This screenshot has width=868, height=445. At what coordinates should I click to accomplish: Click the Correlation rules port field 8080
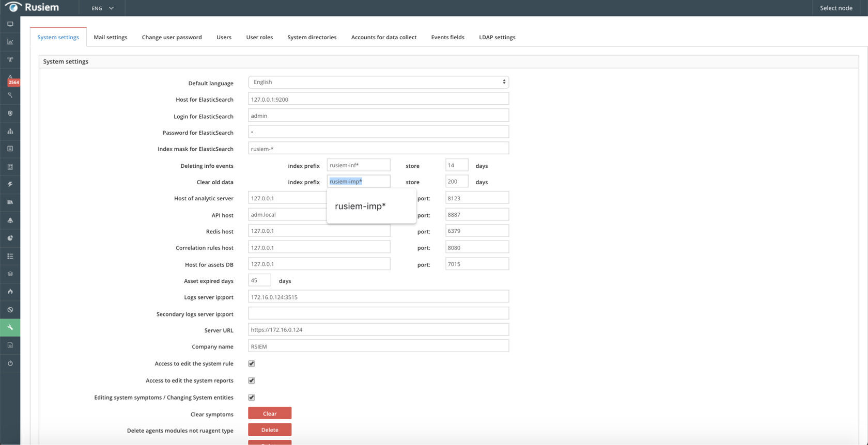[x=477, y=247]
